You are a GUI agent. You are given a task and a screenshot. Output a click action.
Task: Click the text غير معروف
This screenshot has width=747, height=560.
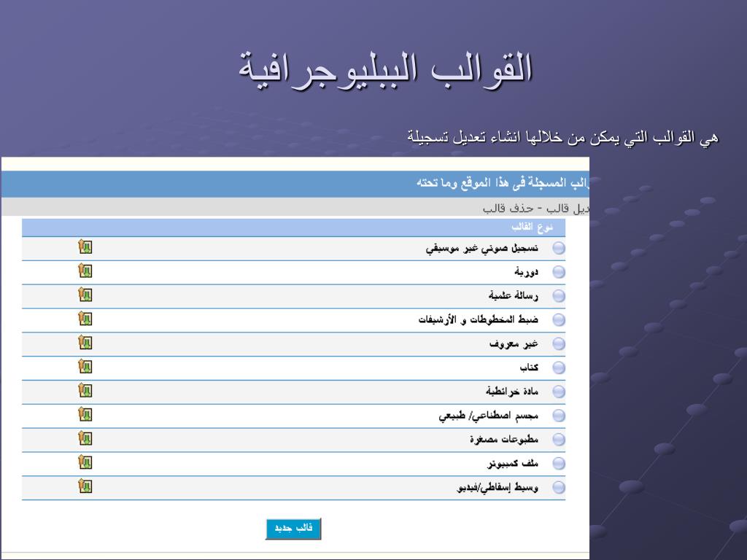pos(514,344)
